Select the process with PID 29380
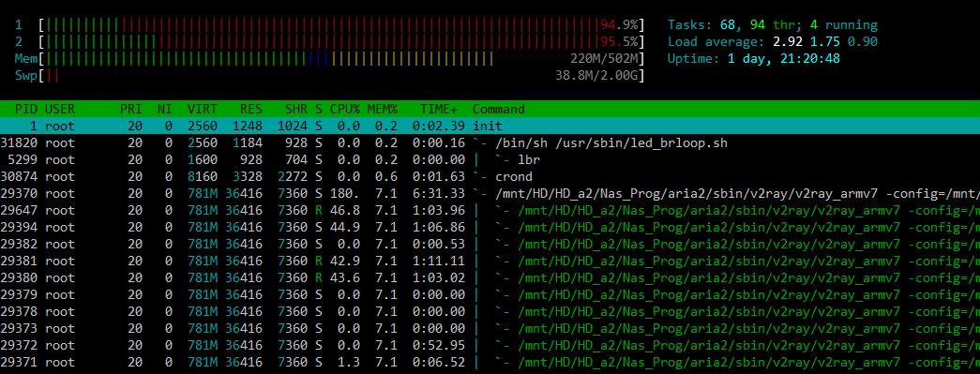This screenshot has height=374, width=980. click(x=490, y=277)
